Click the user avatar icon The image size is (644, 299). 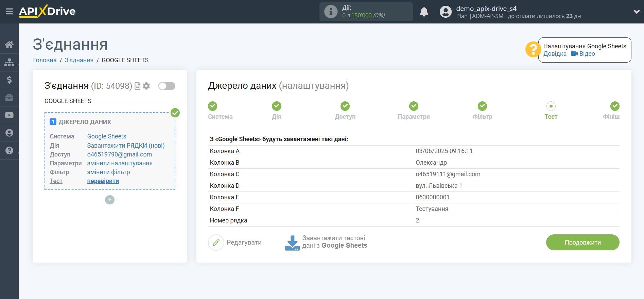[446, 12]
